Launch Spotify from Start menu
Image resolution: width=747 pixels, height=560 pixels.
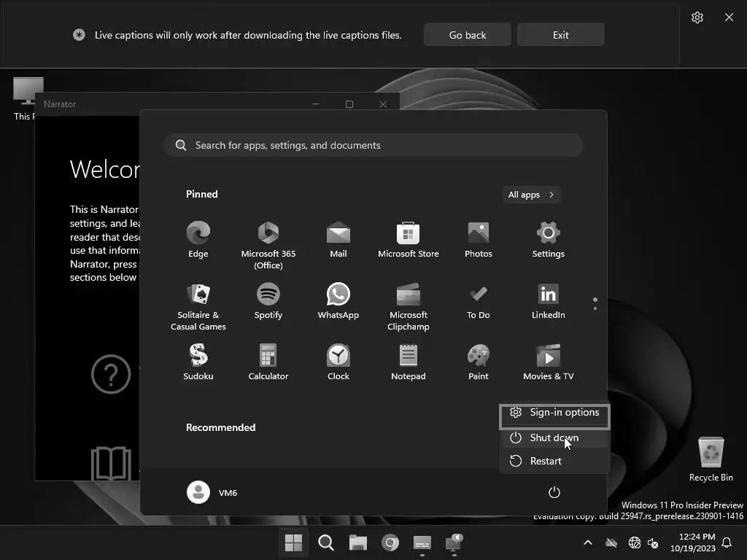(x=268, y=301)
